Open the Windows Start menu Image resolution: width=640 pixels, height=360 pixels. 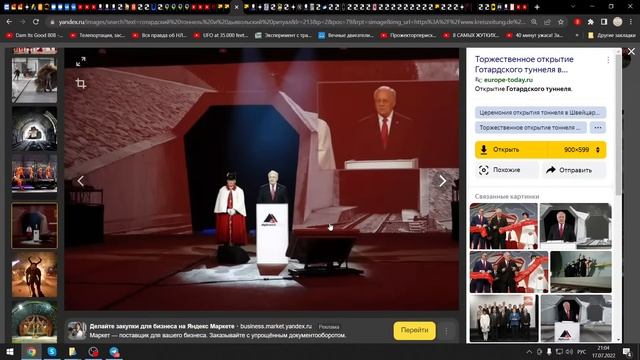pos(10,351)
